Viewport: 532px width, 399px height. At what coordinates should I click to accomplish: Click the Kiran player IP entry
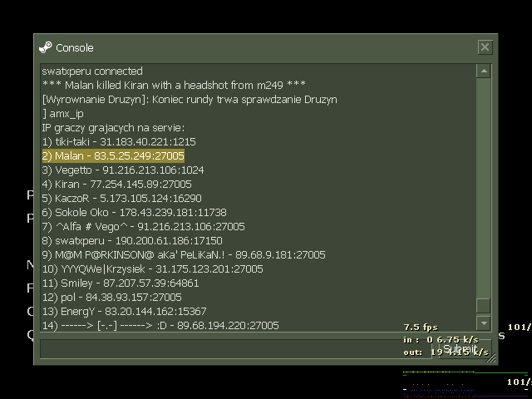[116, 185]
